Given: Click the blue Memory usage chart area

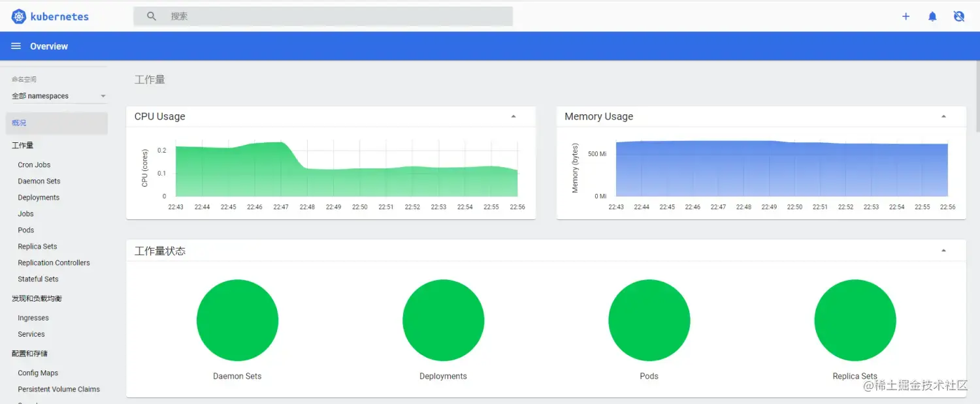Looking at the screenshot, I should click(781, 170).
